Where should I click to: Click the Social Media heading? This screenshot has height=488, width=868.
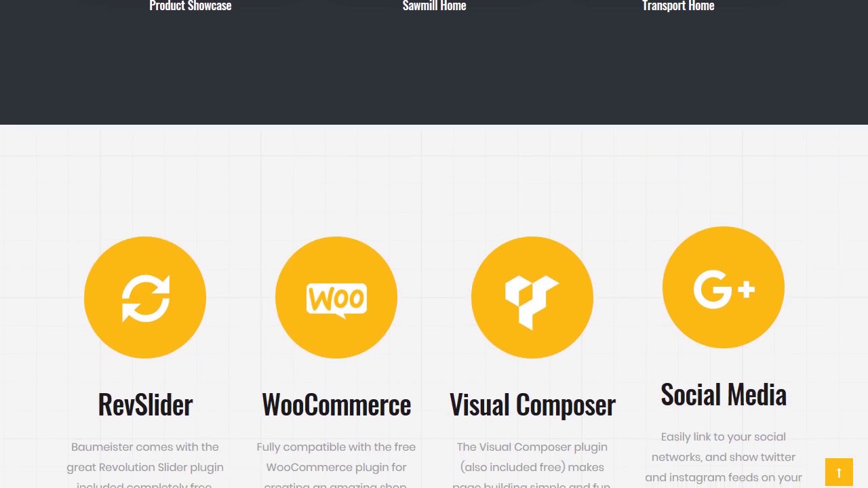(x=724, y=394)
